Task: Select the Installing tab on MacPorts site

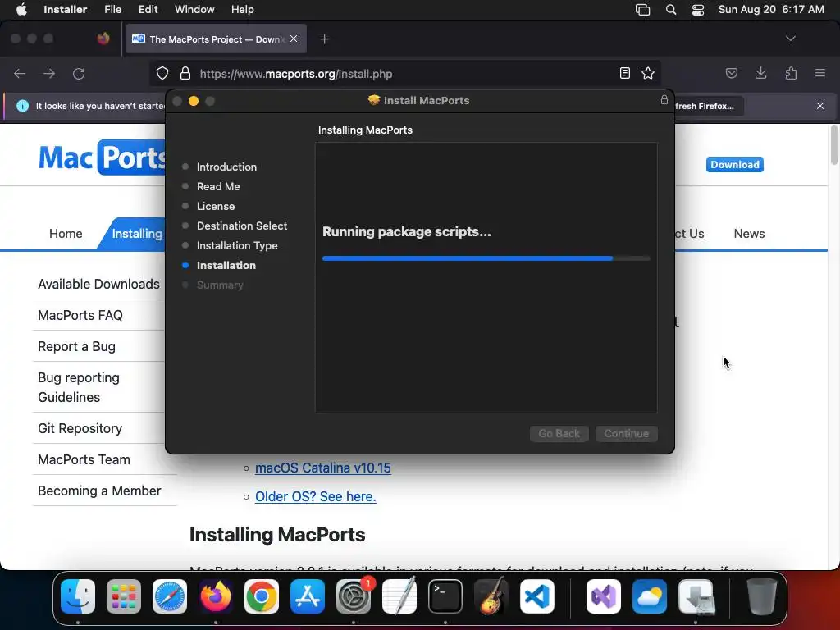Action: [x=137, y=234]
